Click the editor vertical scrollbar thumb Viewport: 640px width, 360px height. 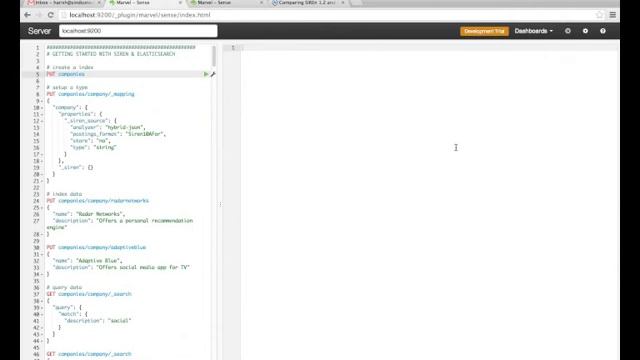(x=213, y=56)
